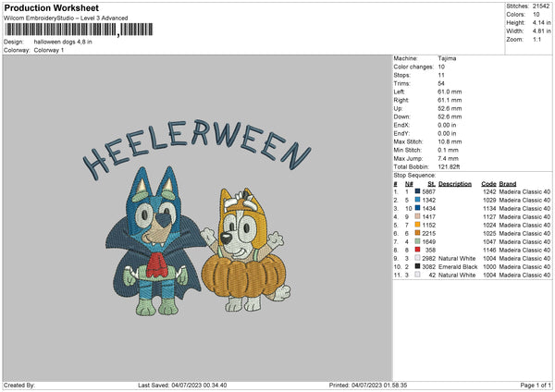Image resolution: width=555 pixels, height=392 pixels.
Task: Click thread code 1047
Action: click(489, 241)
